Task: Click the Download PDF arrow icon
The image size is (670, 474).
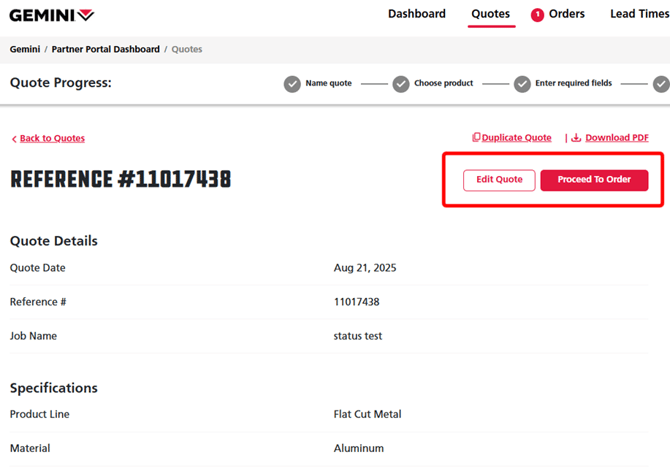Action: click(x=576, y=138)
